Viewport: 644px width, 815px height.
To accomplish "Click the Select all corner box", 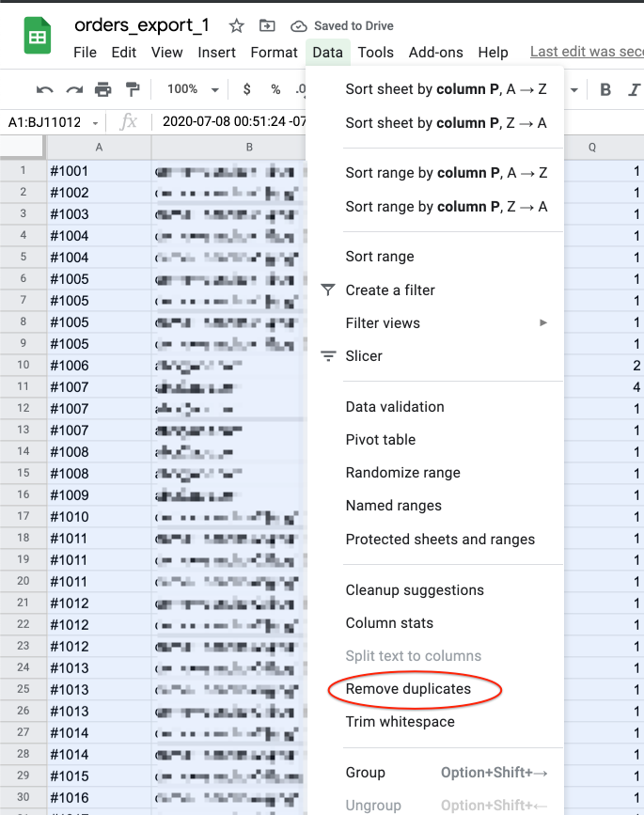I will (x=22, y=147).
